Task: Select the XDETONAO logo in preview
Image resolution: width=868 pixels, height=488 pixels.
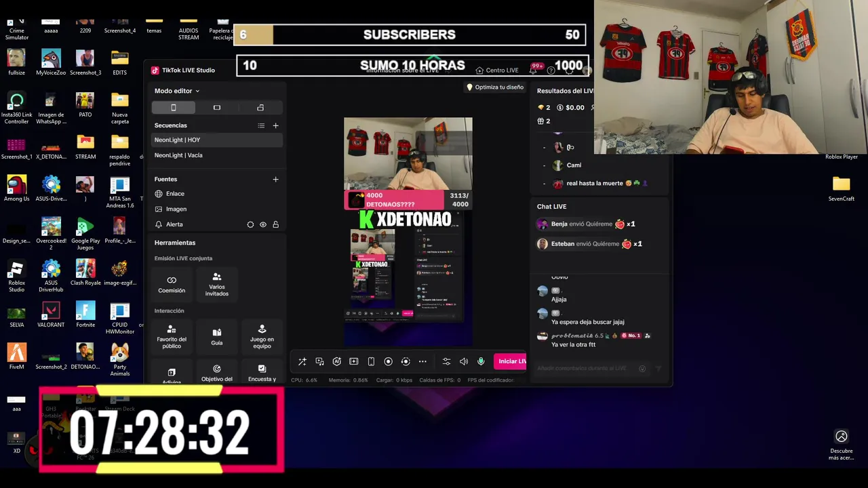Action: [406, 219]
